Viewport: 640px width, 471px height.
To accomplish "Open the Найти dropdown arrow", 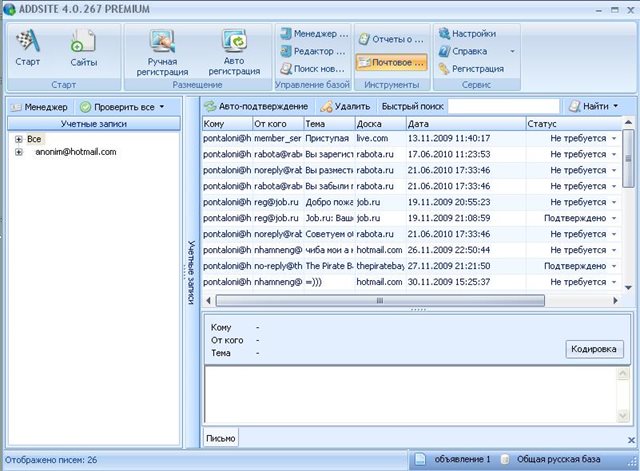I will 616,106.
